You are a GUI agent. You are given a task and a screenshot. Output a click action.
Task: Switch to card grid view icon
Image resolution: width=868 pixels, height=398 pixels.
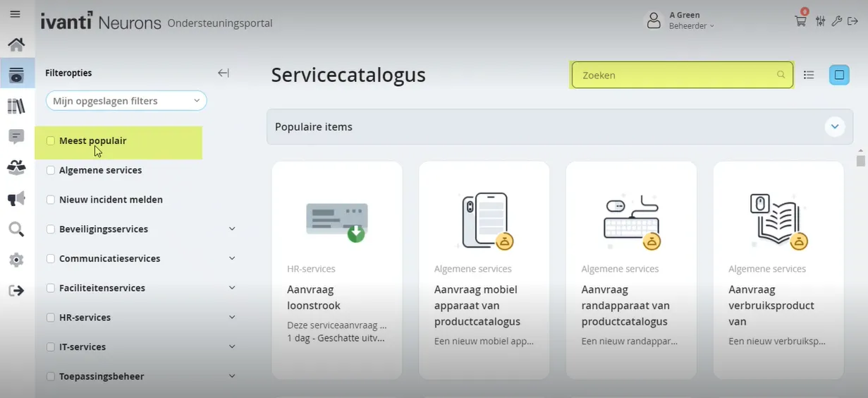coord(839,75)
